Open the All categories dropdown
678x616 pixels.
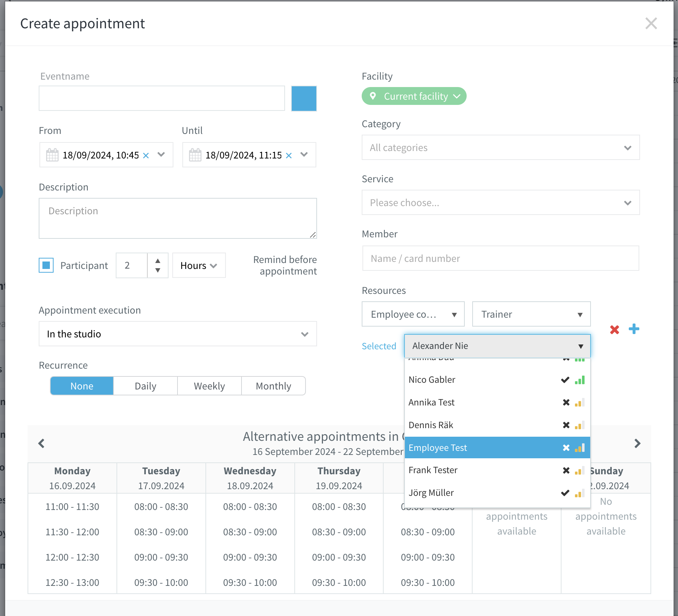click(500, 147)
